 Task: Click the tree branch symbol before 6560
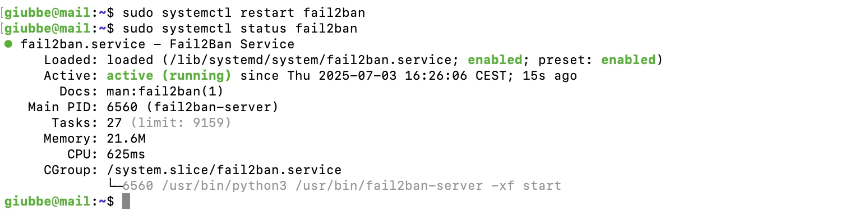114,185
